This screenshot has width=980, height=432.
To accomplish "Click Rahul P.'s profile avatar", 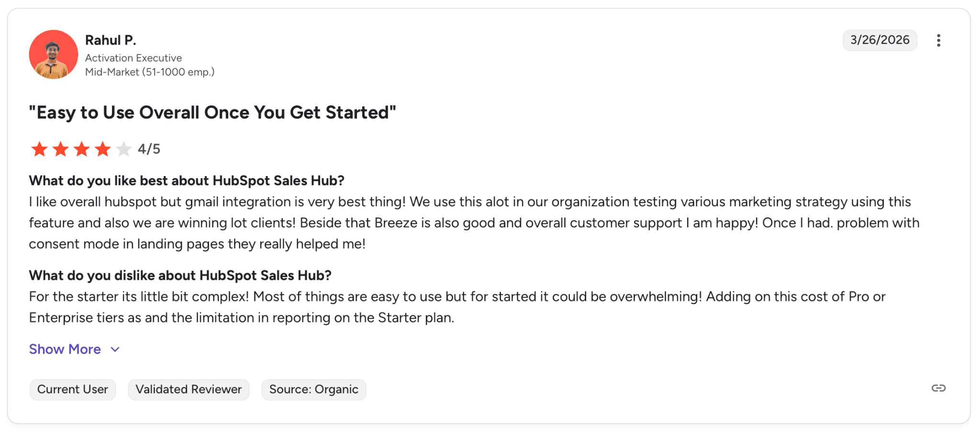I will [x=53, y=54].
